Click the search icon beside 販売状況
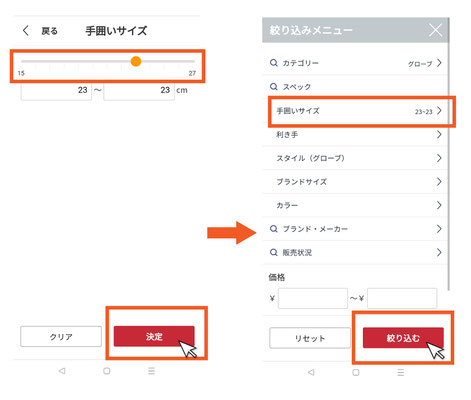471x400 pixels. tap(274, 252)
